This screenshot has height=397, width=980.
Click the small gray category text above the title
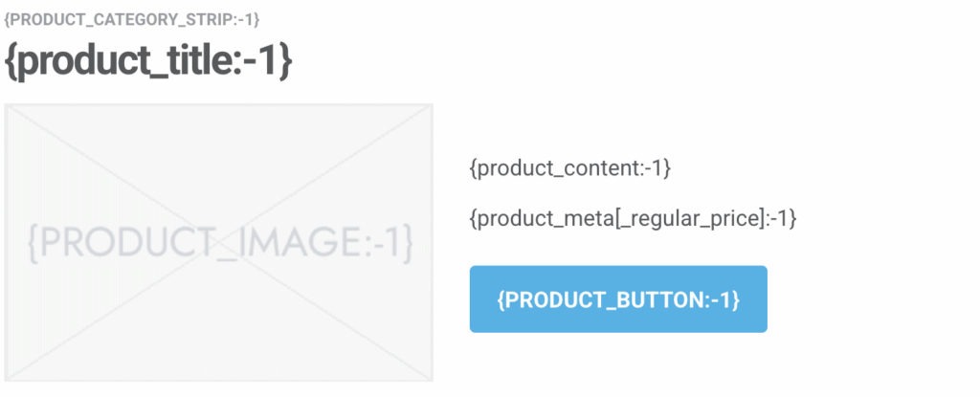(132, 19)
